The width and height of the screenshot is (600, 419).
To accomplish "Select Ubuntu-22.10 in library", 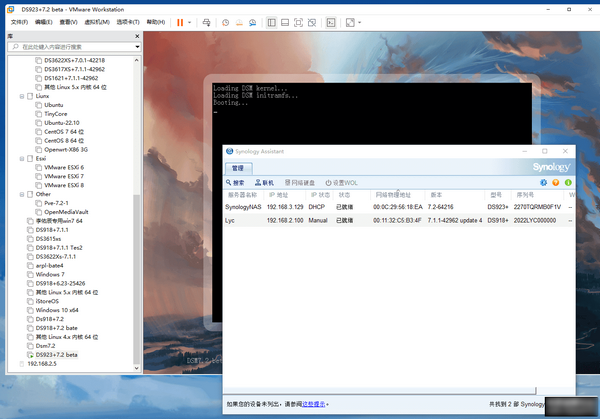I will tap(62, 123).
